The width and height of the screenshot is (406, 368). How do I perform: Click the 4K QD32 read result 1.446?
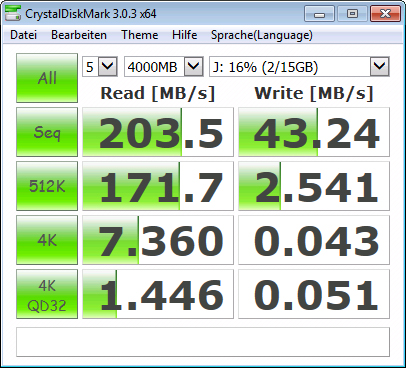(158, 294)
